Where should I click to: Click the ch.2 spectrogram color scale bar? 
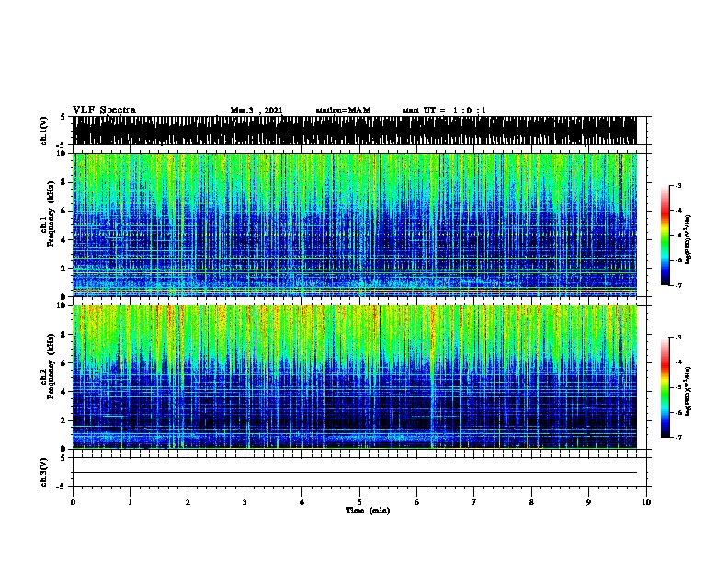665,387
